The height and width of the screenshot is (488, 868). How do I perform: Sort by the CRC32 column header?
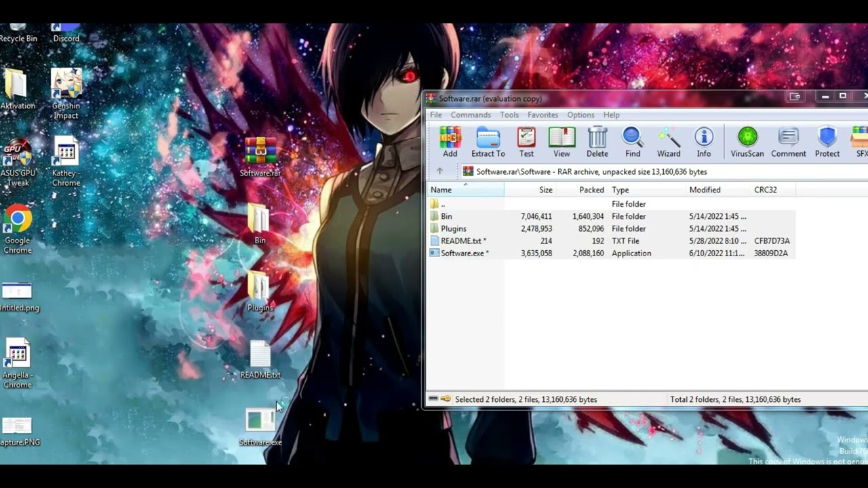pyautogui.click(x=772, y=190)
